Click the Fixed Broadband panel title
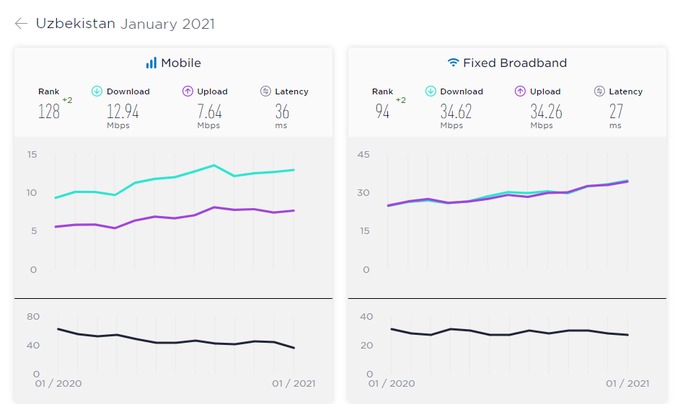 point(513,63)
